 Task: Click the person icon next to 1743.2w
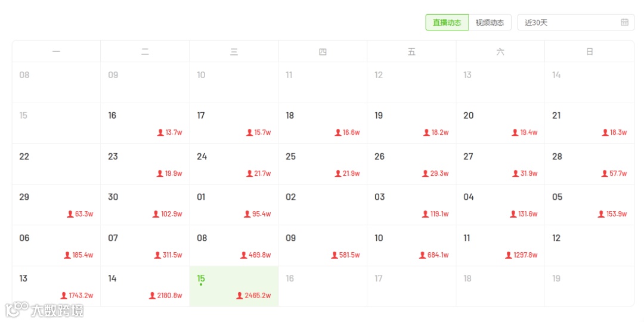coord(64,296)
